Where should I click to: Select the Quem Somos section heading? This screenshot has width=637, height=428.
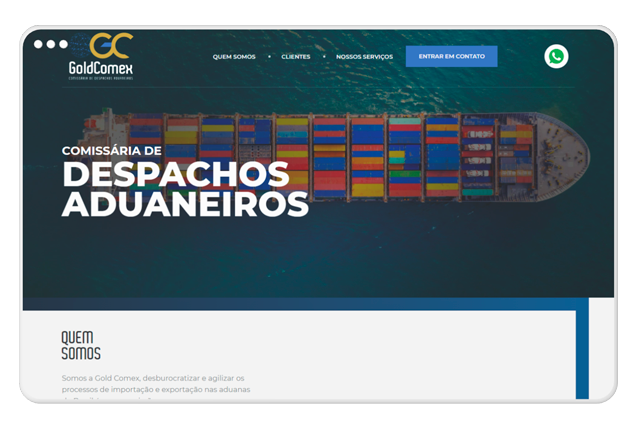pyautogui.click(x=81, y=345)
